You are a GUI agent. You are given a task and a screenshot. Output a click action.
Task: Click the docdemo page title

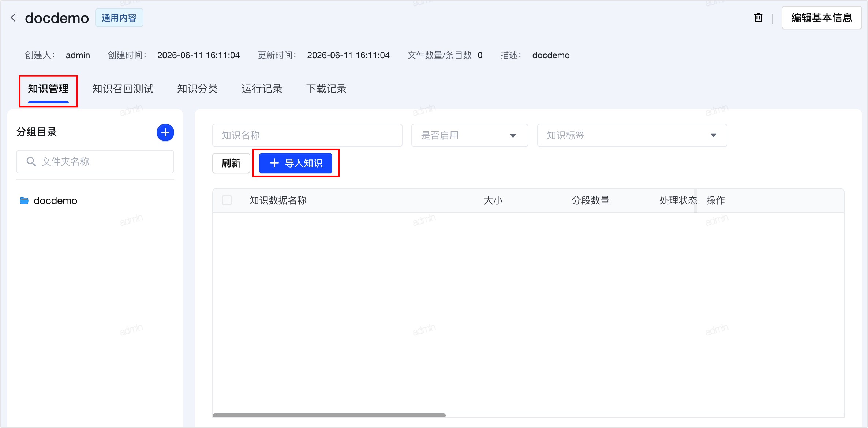point(57,18)
